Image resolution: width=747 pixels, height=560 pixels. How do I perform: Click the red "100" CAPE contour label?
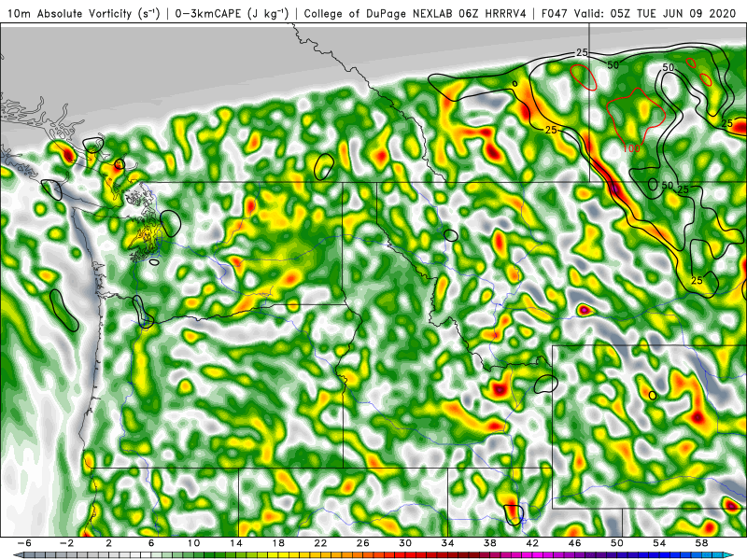click(x=631, y=148)
